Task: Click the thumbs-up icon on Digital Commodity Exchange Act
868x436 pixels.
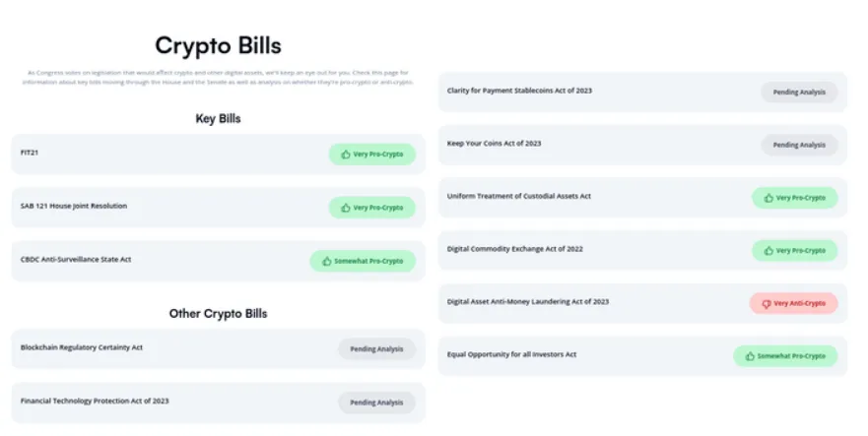Action: (768, 251)
